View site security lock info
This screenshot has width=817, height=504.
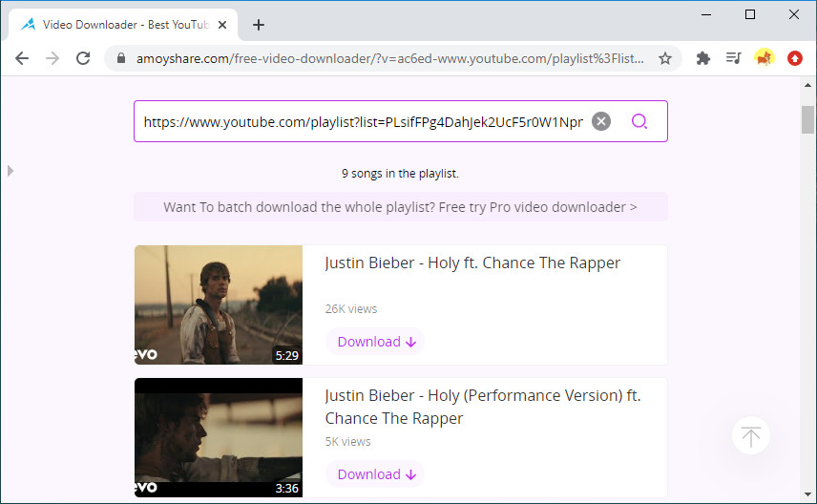(x=121, y=58)
